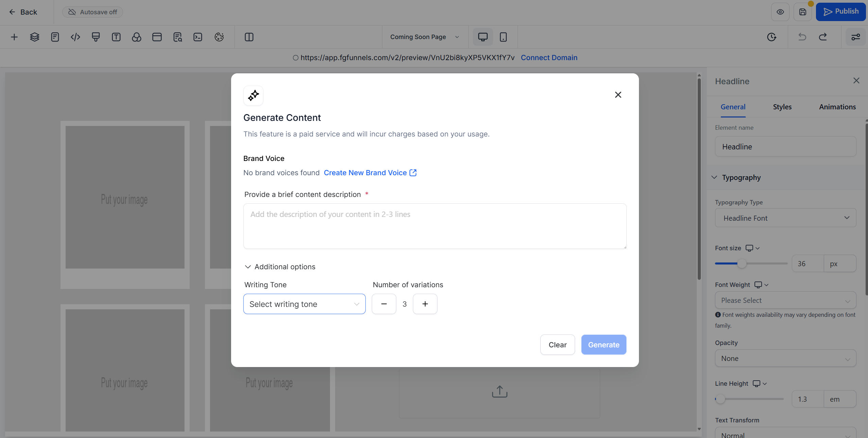Open the Animations tab
This screenshot has height=438, width=868.
click(837, 107)
